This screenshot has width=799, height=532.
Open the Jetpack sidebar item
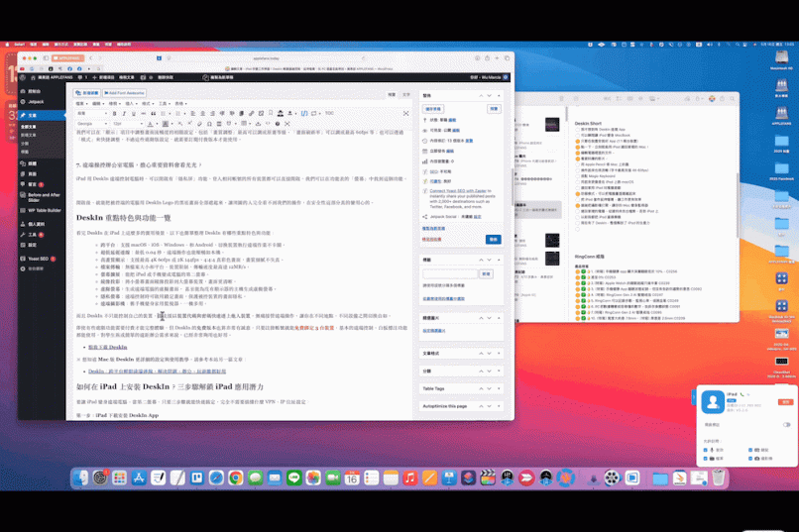pos(36,101)
